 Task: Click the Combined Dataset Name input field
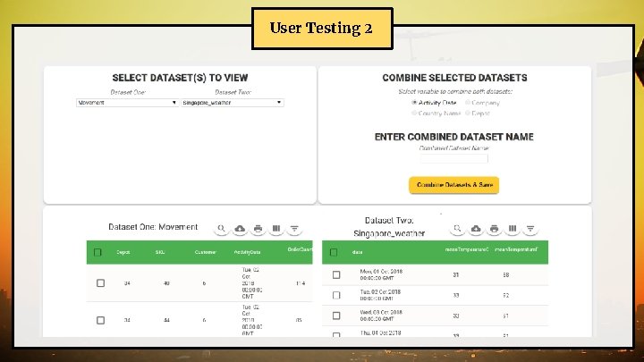tap(453, 158)
